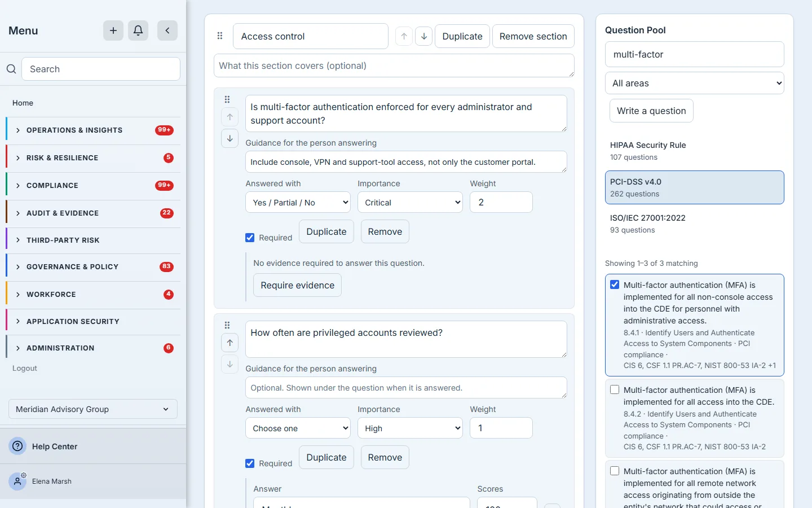Click the Require evidence button
This screenshot has height=508, width=812.
(298, 285)
